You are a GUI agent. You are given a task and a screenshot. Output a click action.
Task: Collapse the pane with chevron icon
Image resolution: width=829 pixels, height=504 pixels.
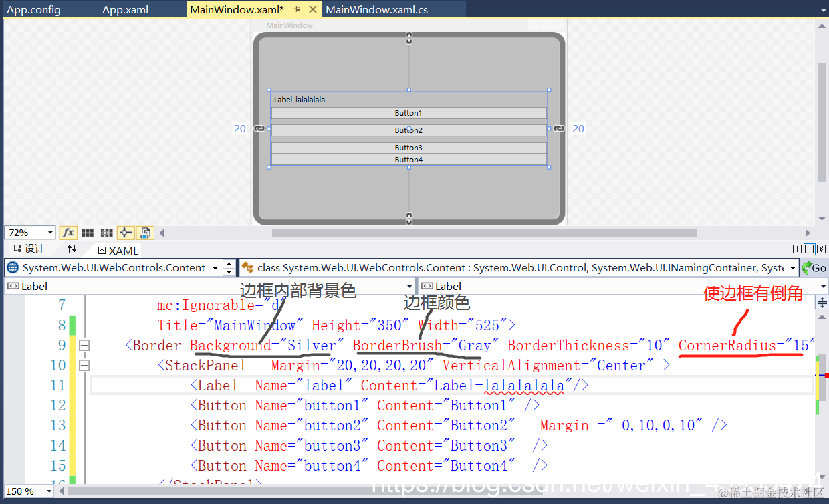(821, 249)
